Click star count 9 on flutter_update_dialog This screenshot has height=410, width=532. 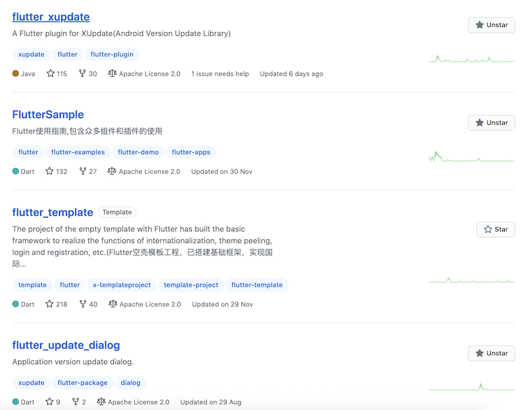(x=53, y=402)
